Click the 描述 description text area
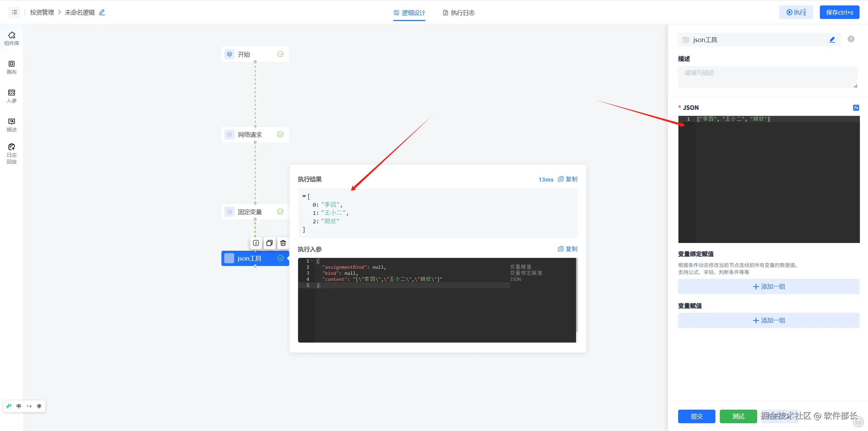The height and width of the screenshot is (431, 868). point(768,77)
